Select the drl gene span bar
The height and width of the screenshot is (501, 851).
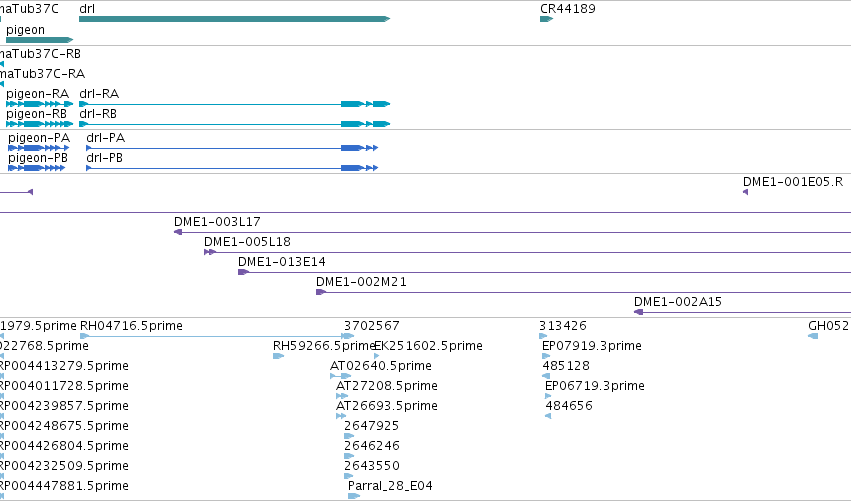click(234, 19)
